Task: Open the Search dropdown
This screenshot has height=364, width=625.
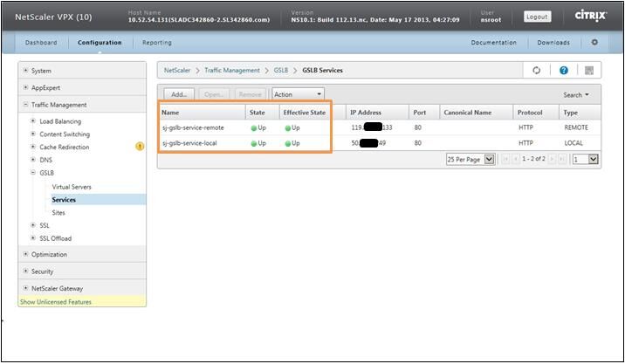Action: [576, 94]
